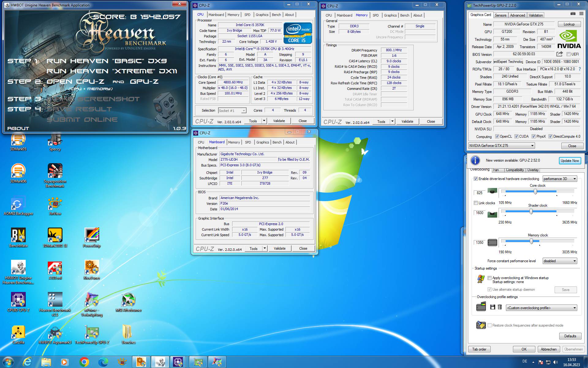Image resolution: width=588 pixels, height=368 pixels.
Task: Toggle the PhysX checkbox in GPU-Z
Action: coord(534,136)
